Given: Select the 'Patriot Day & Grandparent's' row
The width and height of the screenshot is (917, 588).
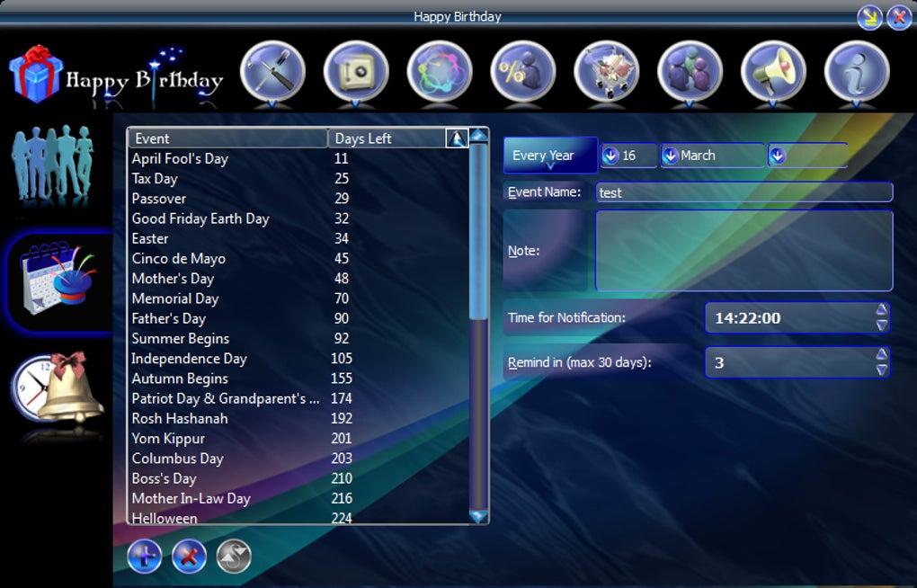Looking at the screenshot, I should pos(298,398).
